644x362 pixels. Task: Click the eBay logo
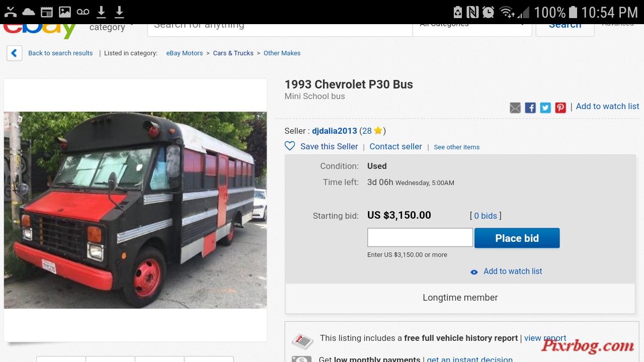pos(40,30)
